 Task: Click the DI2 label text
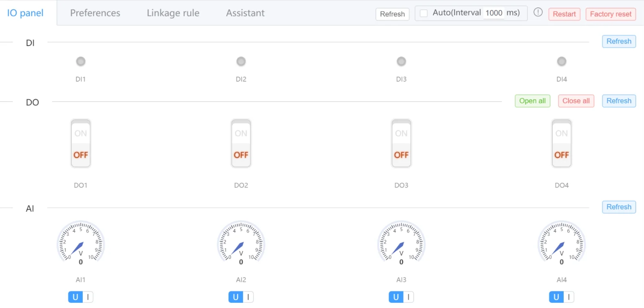241,79
